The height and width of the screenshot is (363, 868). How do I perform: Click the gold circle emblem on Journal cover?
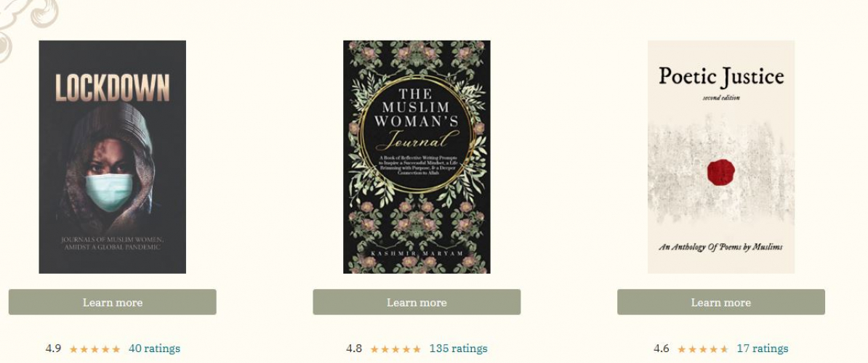(417, 135)
